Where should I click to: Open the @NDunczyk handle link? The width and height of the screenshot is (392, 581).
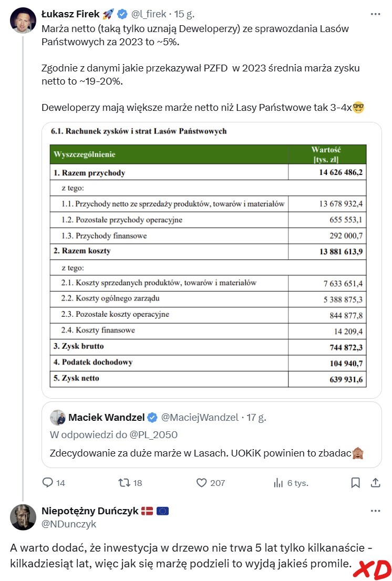(x=68, y=524)
